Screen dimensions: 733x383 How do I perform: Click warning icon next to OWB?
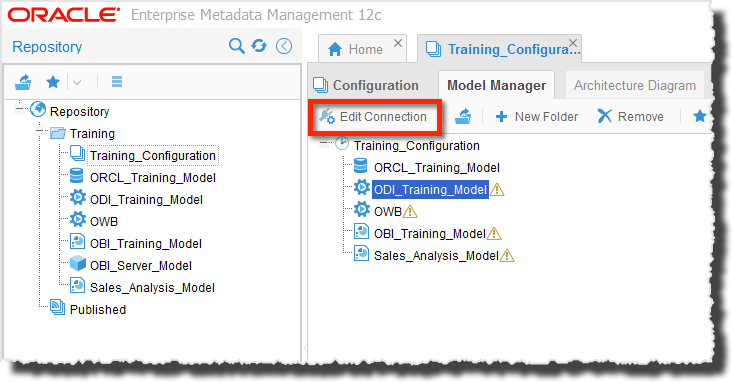410,211
